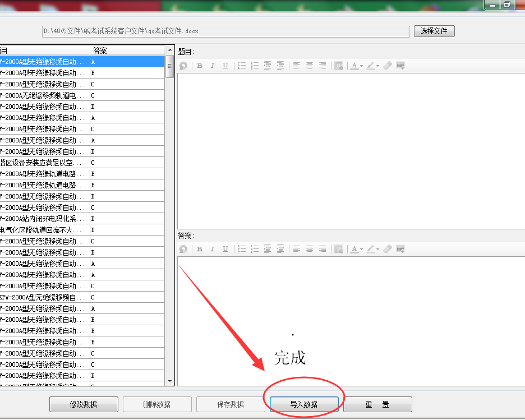The image size is (525, 420).
Task: Insert numbered list in 答案 editor toolbar
Action: click(255, 249)
